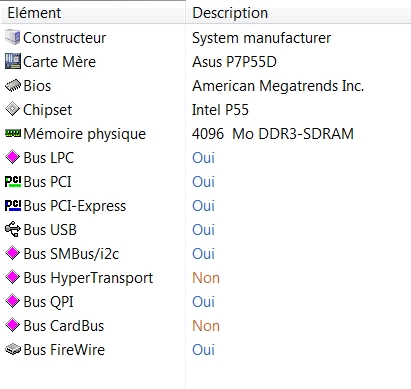Select the Bus QPI row label

(49, 302)
